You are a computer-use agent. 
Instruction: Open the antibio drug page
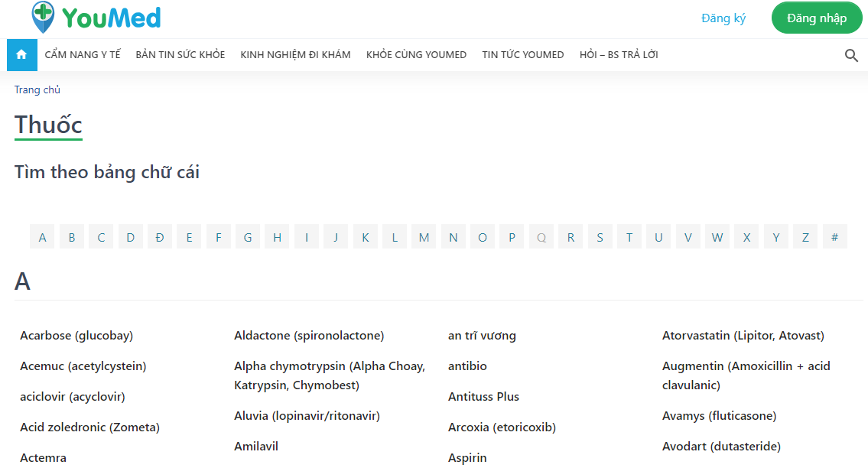point(467,366)
